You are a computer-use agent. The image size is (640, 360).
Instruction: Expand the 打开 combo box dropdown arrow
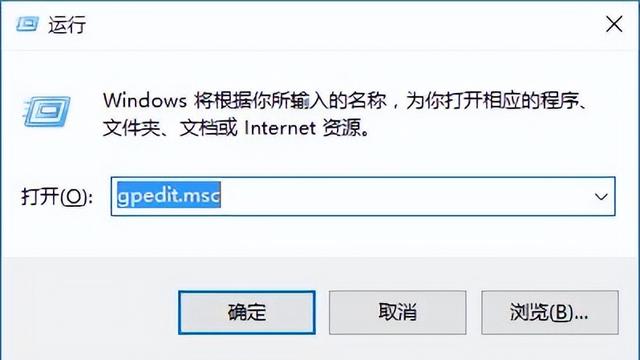click(601, 197)
